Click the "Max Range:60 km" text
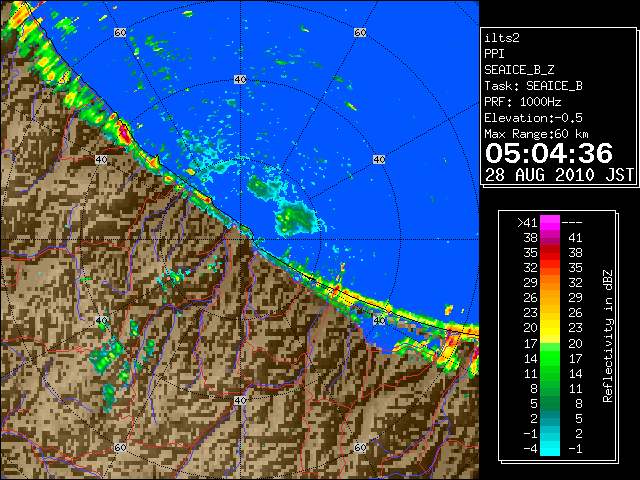640x480 pixels. (x=536, y=134)
